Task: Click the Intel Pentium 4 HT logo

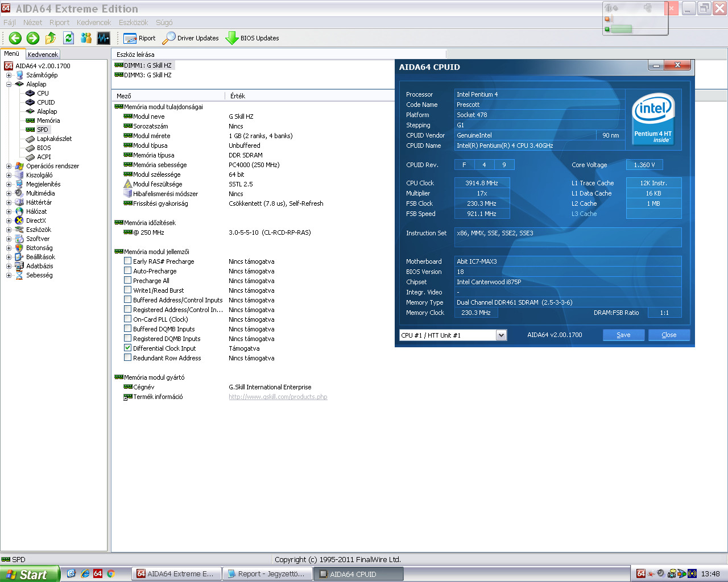Action: click(x=653, y=119)
